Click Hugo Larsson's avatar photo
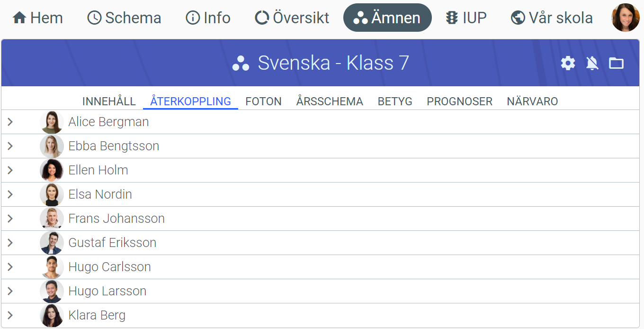This screenshot has height=329, width=644. pyautogui.click(x=52, y=291)
